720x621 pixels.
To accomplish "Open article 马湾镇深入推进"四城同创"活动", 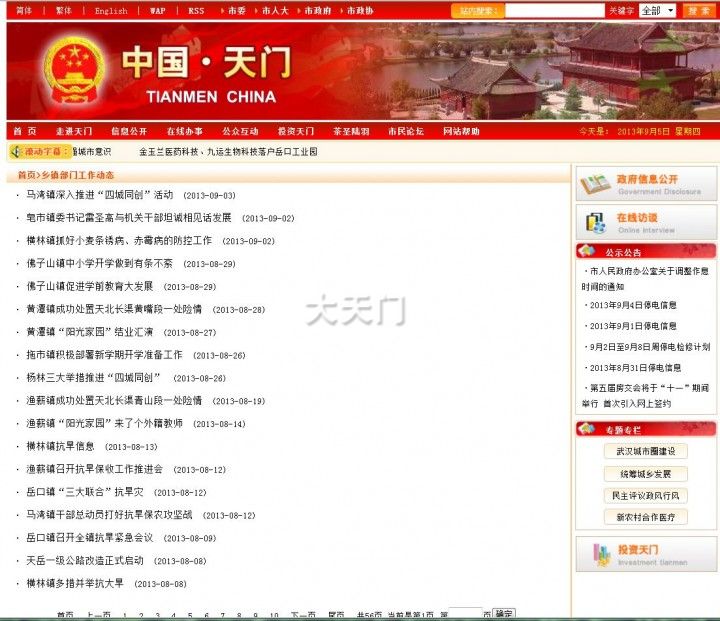I will click(100, 195).
